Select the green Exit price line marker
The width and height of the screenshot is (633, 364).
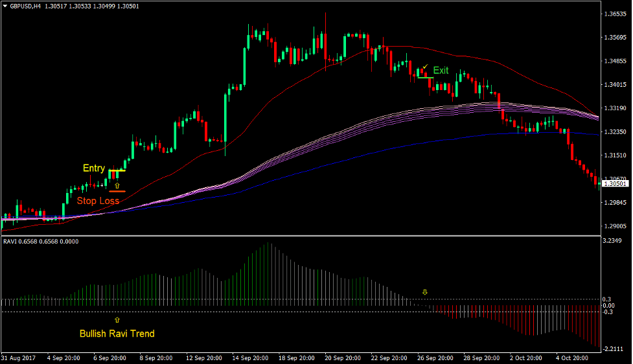pos(425,78)
